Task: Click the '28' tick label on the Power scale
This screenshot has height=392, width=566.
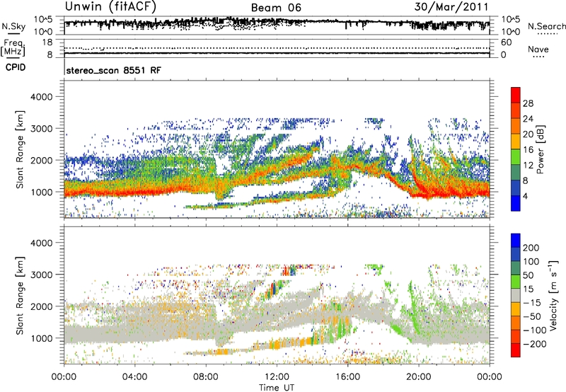Action: pos(528,103)
